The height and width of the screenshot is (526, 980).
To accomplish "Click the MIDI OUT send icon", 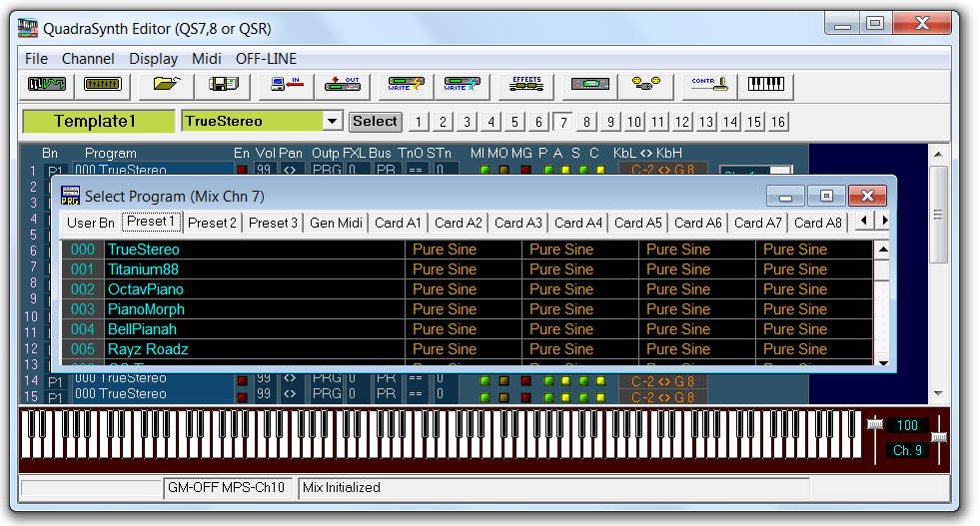I will (x=343, y=85).
